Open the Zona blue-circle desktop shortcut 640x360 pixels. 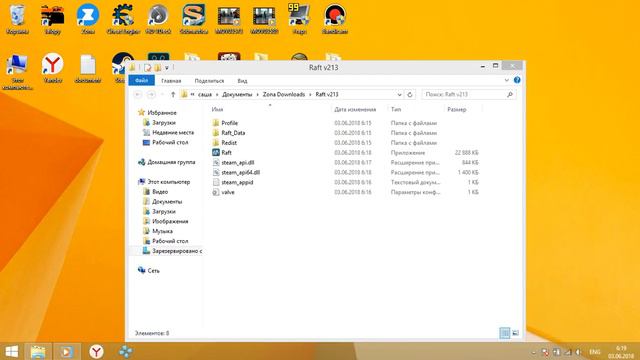click(88, 19)
